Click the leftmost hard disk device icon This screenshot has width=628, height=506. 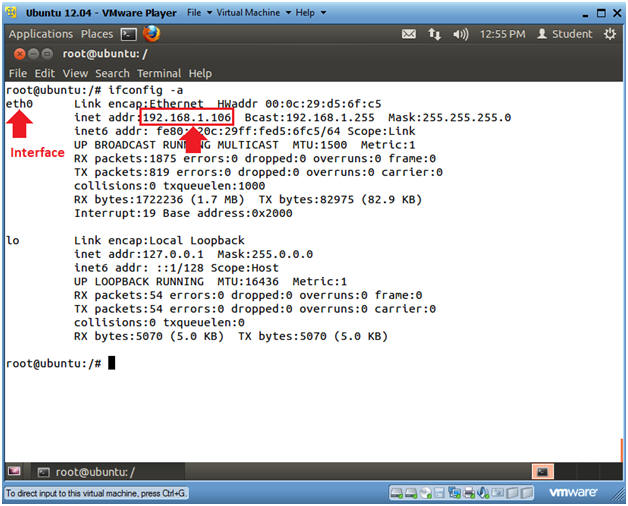(x=396, y=493)
